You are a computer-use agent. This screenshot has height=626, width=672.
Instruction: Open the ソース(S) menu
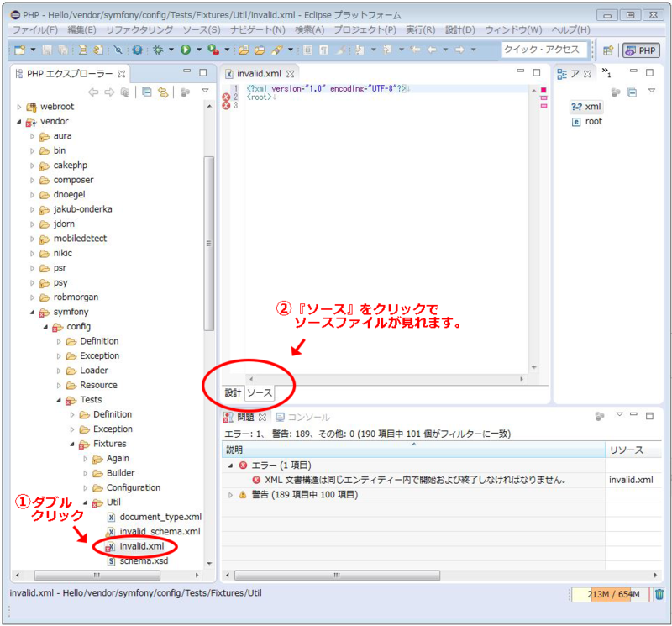(x=202, y=29)
